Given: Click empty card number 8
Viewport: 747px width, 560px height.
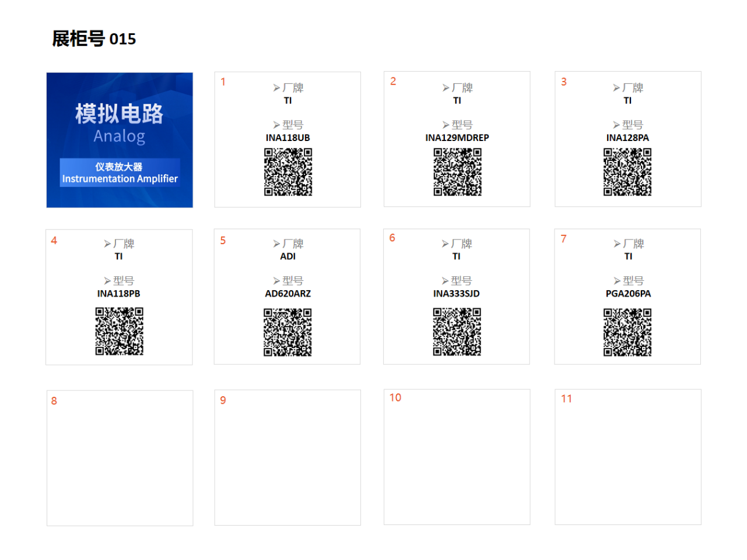Looking at the screenshot, I should pyautogui.click(x=120, y=458).
